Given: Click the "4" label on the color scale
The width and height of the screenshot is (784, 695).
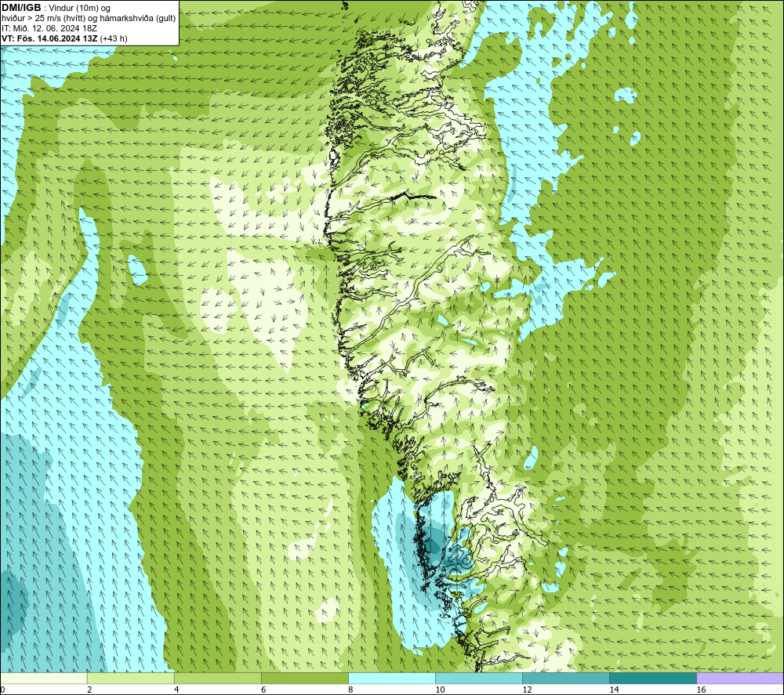Looking at the screenshot, I should [x=176, y=690].
